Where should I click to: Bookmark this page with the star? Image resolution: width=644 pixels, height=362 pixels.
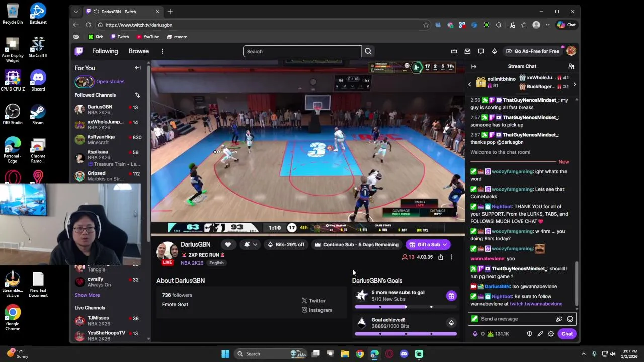[x=426, y=25]
